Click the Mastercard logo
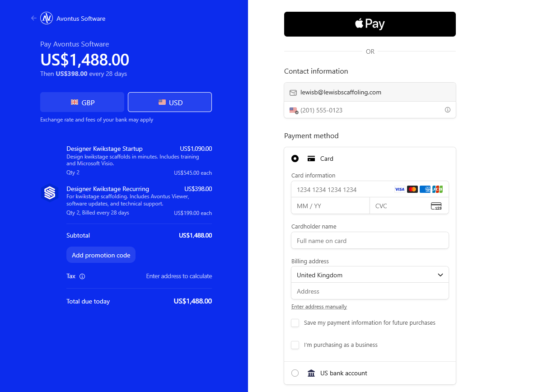This screenshot has width=543, height=392. pyautogui.click(x=412, y=189)
